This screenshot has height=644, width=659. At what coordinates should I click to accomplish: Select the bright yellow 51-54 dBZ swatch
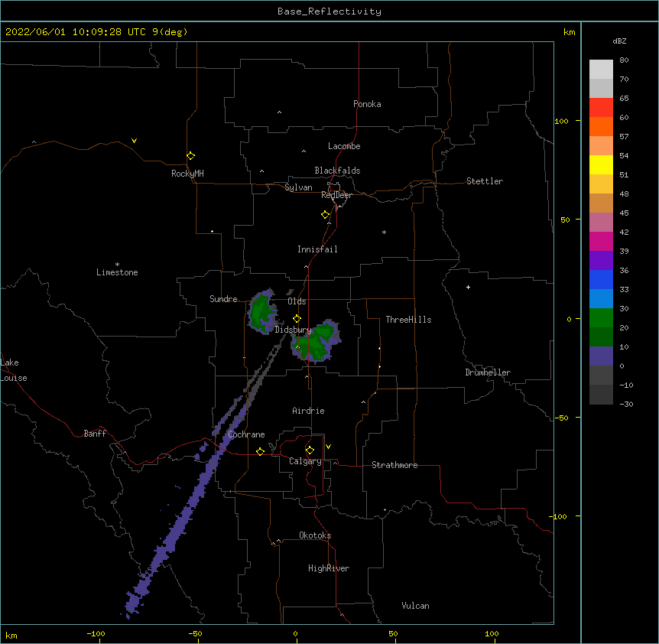[x=601, y=164]
